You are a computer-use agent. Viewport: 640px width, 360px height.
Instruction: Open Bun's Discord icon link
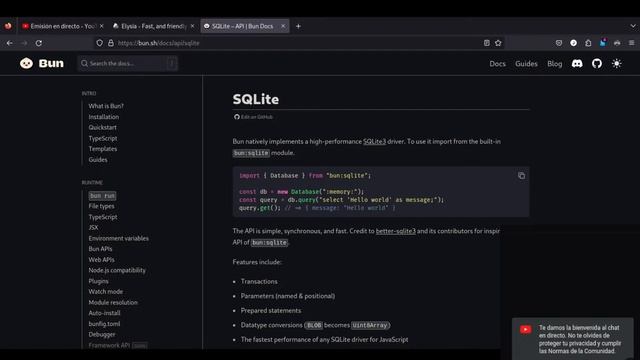tap(577, 63)
